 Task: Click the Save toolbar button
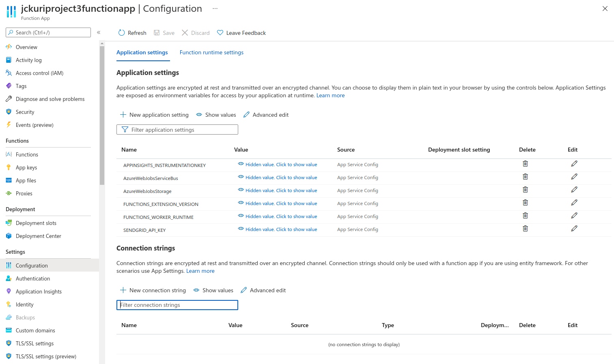[164, 33]
